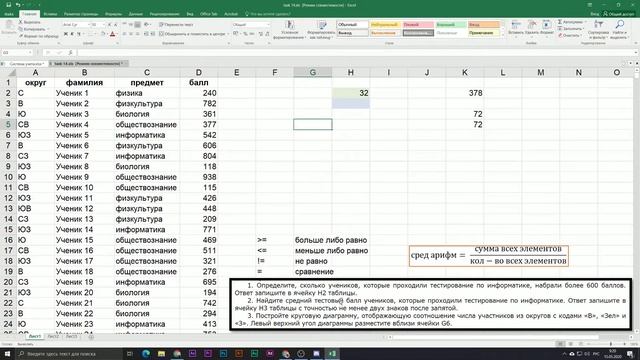640x360 pixels.
Task: Expand the formula bar
Action: [x=636, y=53]
